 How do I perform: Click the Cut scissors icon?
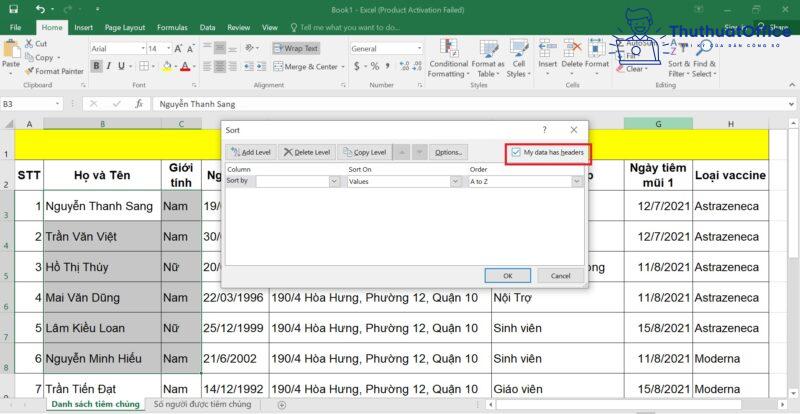29,44
